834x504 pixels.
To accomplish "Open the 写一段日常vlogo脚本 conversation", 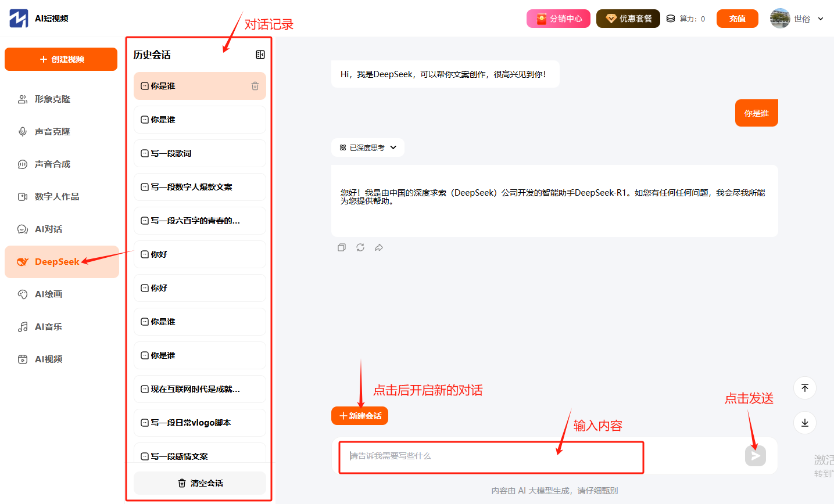I will [200, 423].
